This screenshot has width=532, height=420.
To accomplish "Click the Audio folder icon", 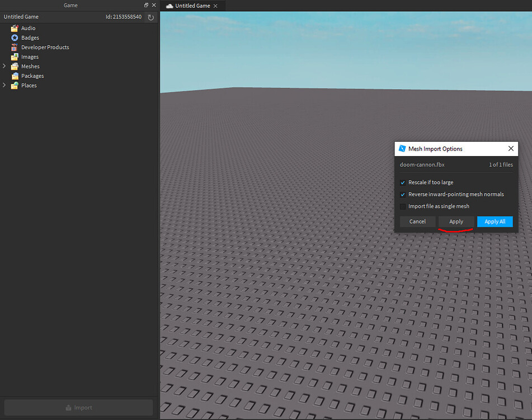I will tap(14, 28).
